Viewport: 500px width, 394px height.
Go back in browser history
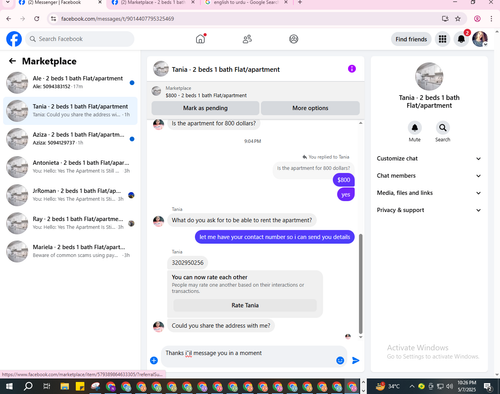click(x=9, y=19)
